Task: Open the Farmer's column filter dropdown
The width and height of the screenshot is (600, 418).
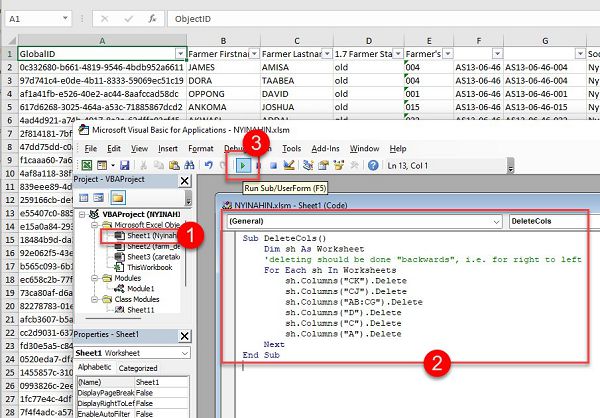Action: point(448,54)
